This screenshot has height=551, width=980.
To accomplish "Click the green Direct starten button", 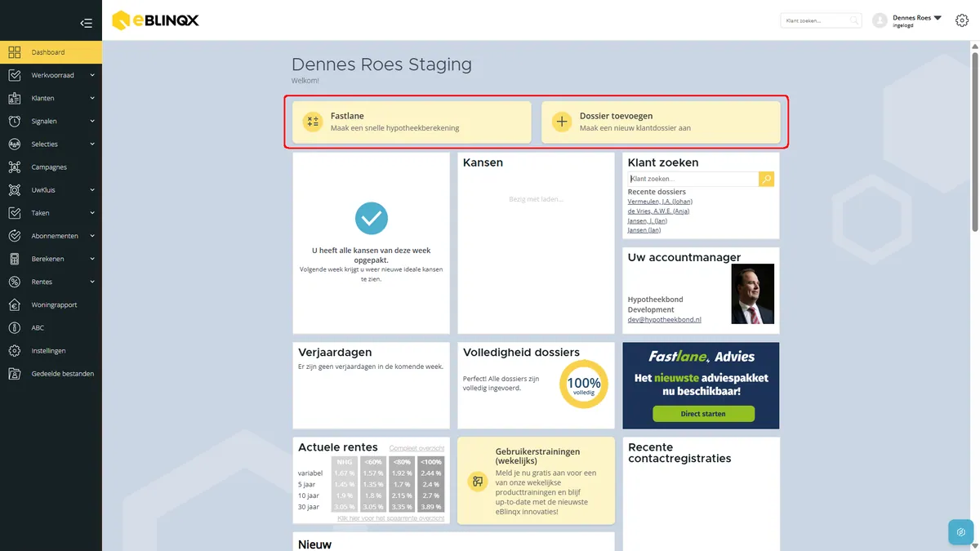I will pos(703,414).
